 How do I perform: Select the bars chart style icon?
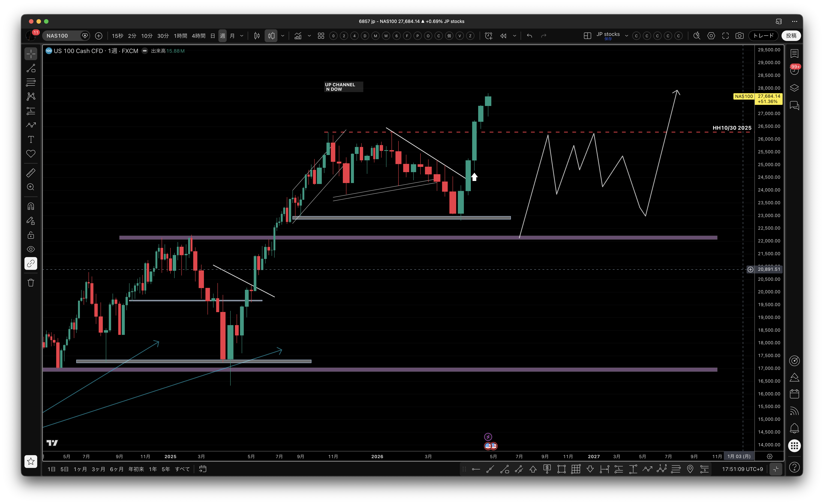[x=257, y=36]
